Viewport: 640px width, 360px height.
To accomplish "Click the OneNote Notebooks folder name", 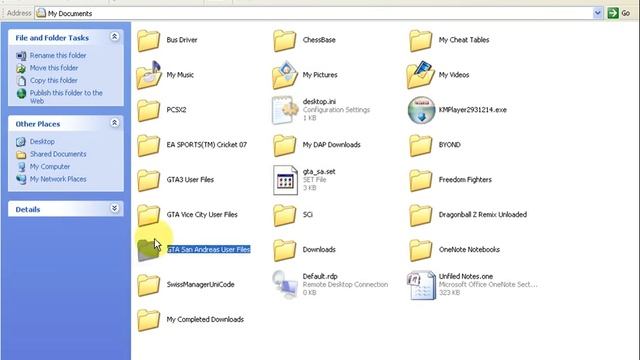I will coord(469,249).
